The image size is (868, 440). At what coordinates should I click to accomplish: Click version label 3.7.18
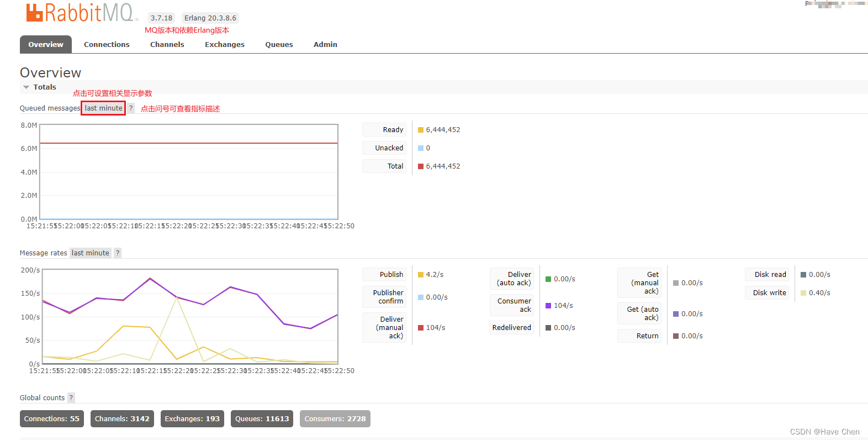click(161, 18)
